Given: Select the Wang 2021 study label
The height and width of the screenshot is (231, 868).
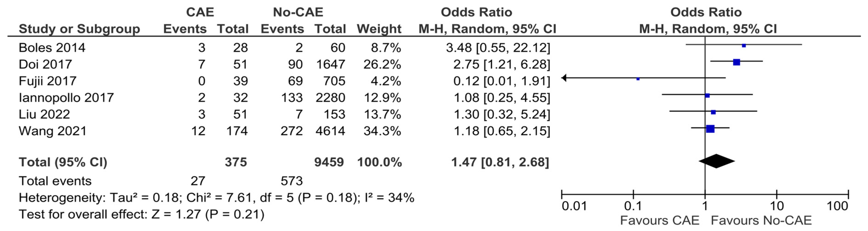Looking at the screenshot, I should tap(53, 131).
